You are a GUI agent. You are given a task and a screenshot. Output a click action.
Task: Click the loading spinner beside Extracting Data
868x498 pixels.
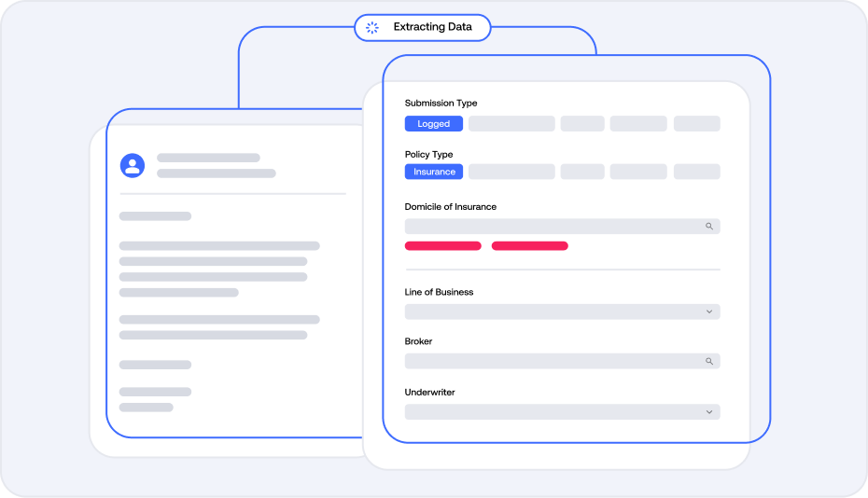click(372, 27)
